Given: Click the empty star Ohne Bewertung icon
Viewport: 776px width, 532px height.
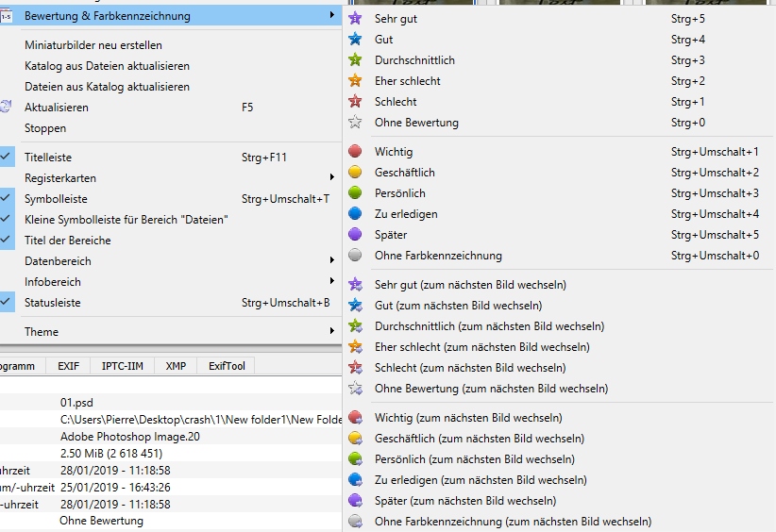Looking at the screenshot, I should pos(355,123).
